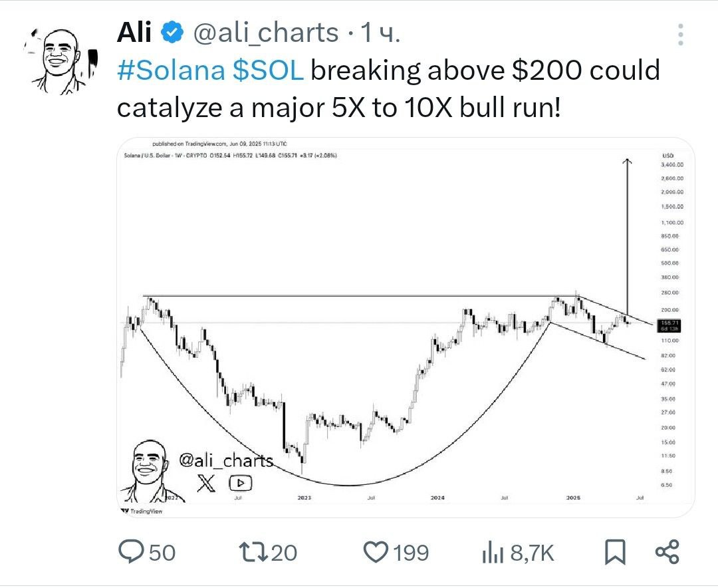Open the three-dot more options menu
Viewport: 718px width, 588px height.
click(681, 35)
